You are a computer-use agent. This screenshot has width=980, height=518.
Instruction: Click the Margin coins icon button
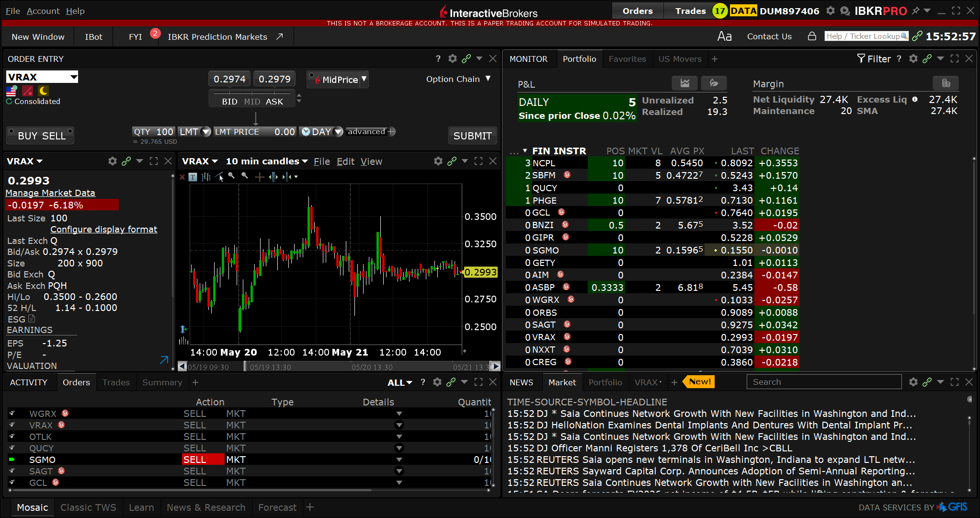point(946,83)
